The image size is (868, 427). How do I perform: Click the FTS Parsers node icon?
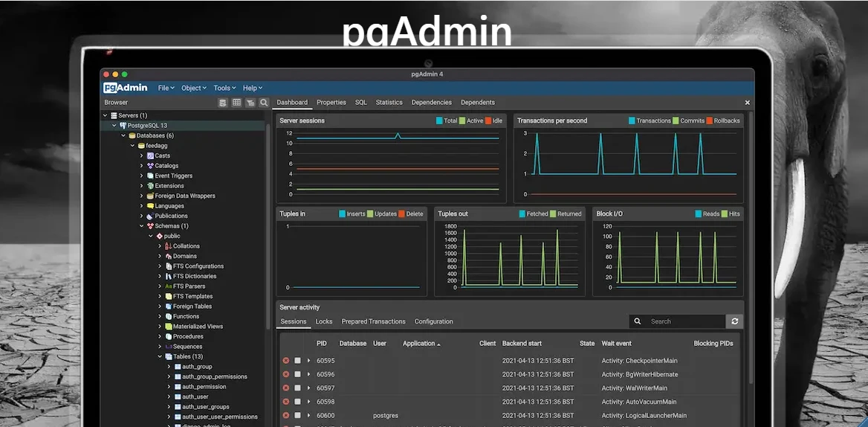coord(168,286)
